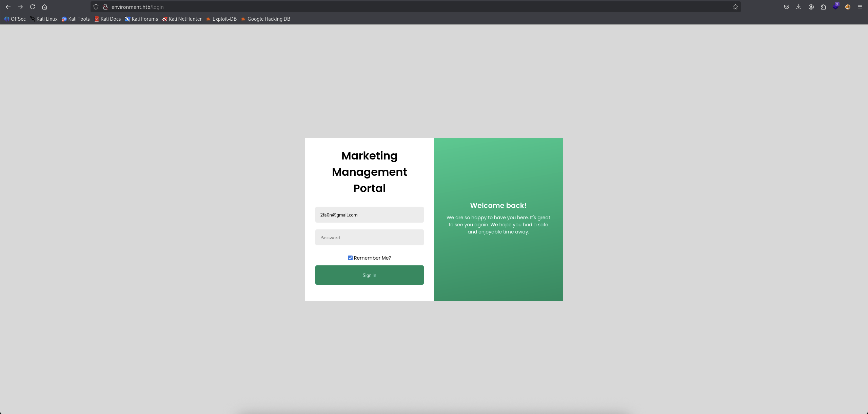868x414 pixels.
Task: Click the email field with 2fa0n@gmail.com
Action: pyautogui.click(x=369, y=215)
